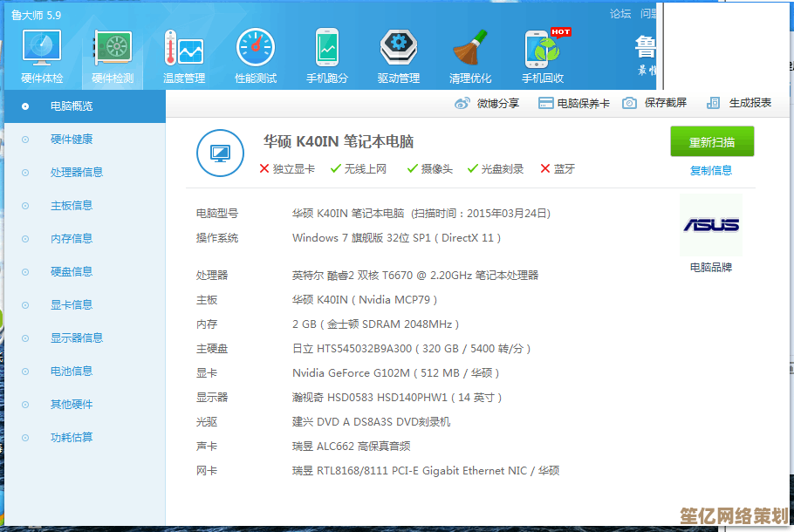
Task: Open 硬件体检 hardware checkup icon
Action: (42, 49)
